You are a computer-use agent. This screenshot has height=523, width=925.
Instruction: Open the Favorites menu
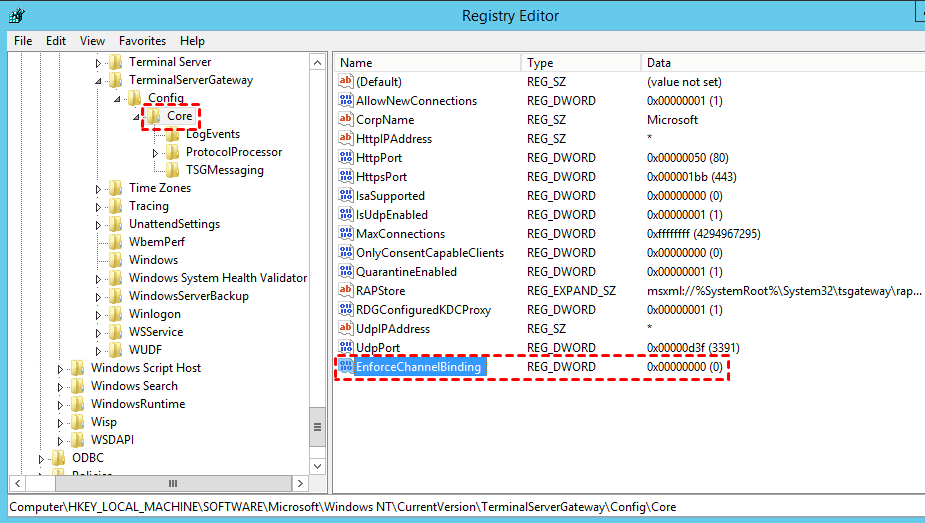point(142,41)
